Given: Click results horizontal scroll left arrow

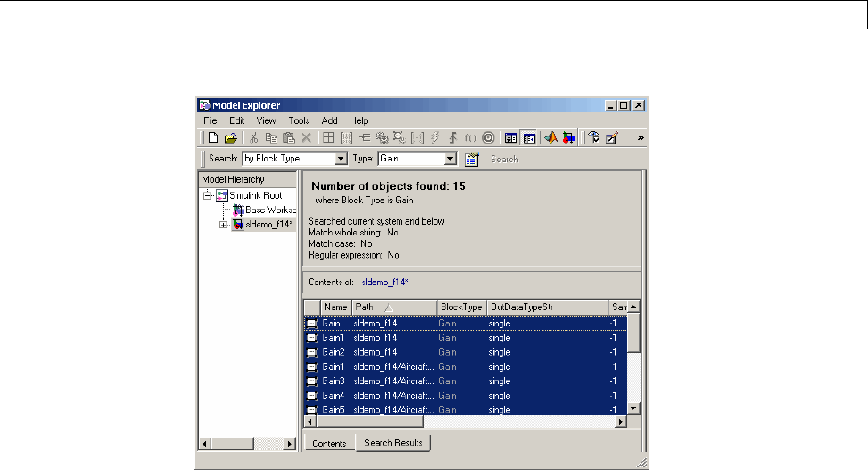Looking at the screenshot, I should pyautogui.click(x=310, y=422).
